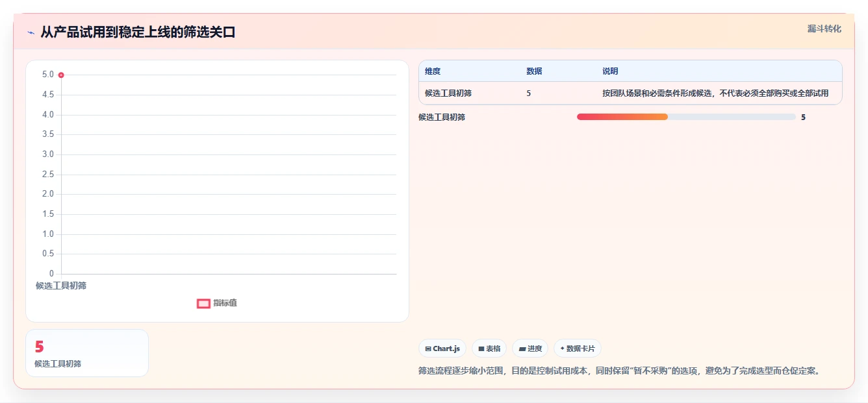Click the 进度 tag icon

(522, 348)
